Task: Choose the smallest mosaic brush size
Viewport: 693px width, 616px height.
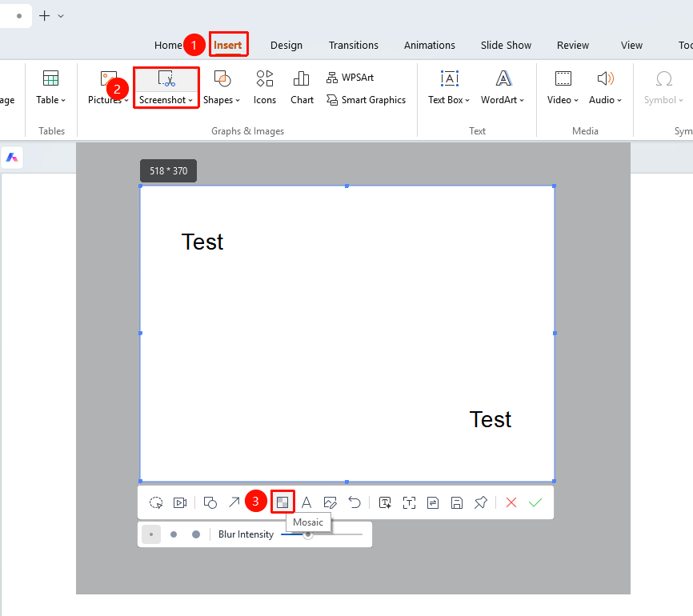Action: tap(151, 534)
